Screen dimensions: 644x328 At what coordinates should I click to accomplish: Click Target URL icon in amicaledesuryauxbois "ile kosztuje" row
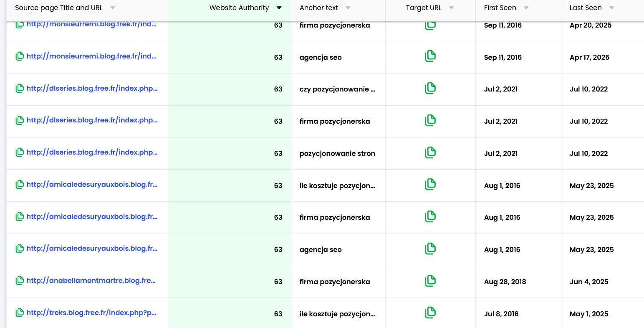point(430,185)
